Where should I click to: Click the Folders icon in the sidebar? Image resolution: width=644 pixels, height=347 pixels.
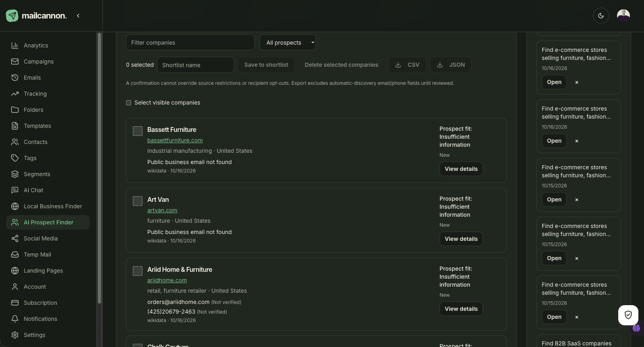click(x=15, y=110)
